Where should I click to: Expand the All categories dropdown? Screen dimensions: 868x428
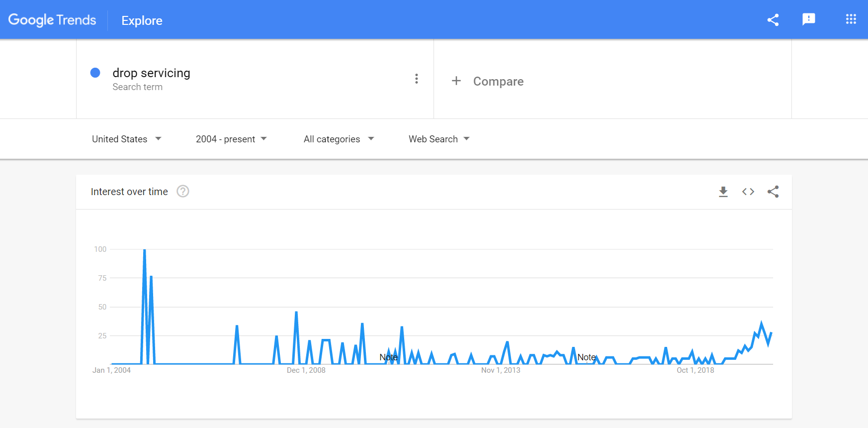(x=339, y=139)
